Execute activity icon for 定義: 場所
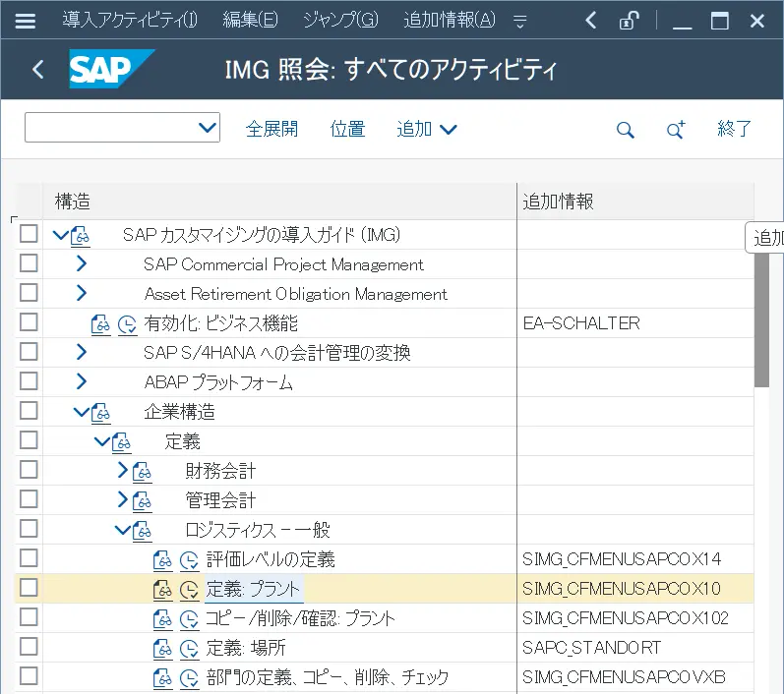The height and width of the screenshot is (694, 784). click(189, 649)
